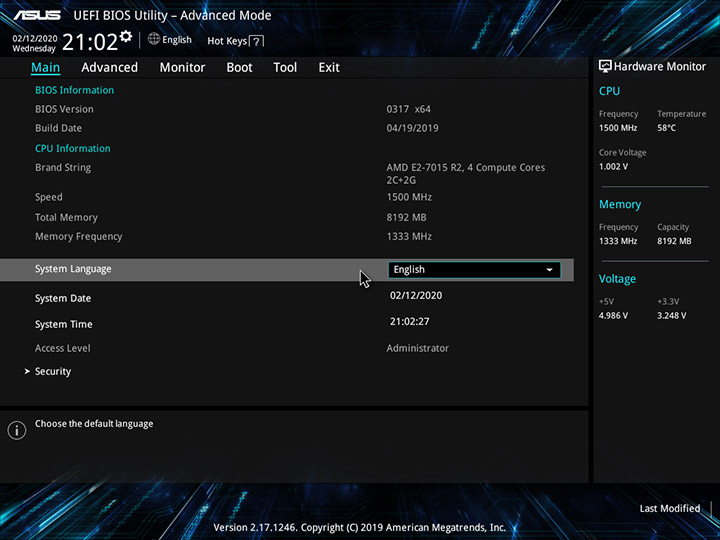The image size is (720, 540).
Task: Click the Total Memory value 8192 MB
Action: (x=406, y=217)
